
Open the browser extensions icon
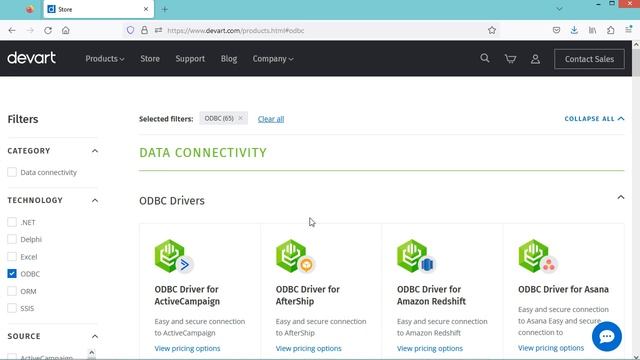(x=611, y=30)
